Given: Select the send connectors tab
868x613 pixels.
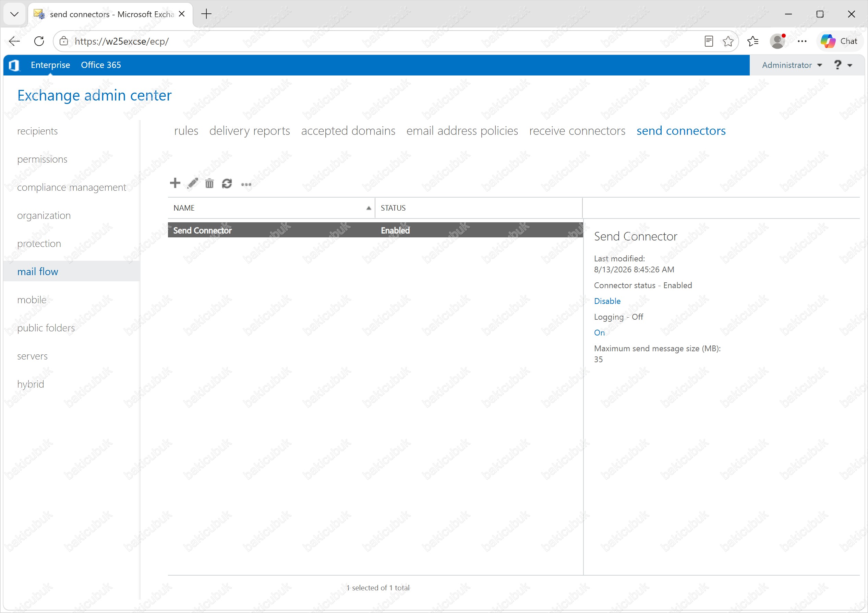Looking at the screenshot, I should pos(681,131).
